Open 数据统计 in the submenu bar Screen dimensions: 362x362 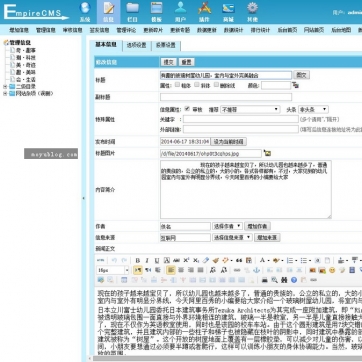(x=233, y=30)
